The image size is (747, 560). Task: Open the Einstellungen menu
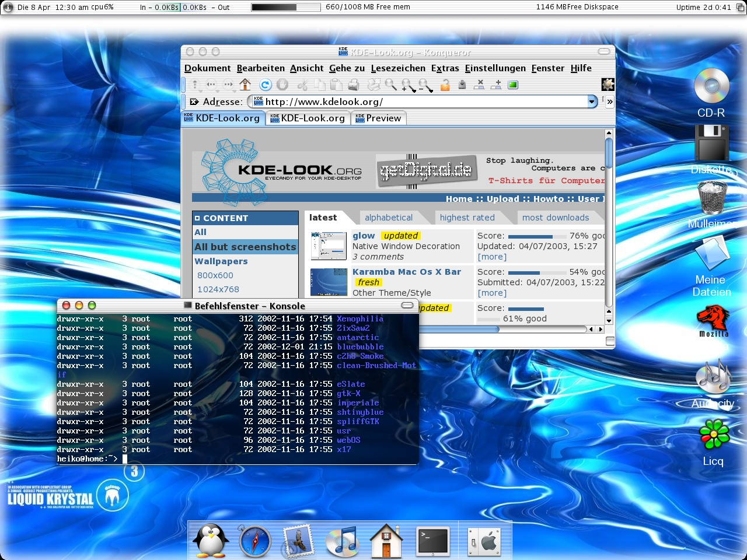click(495, 68)
